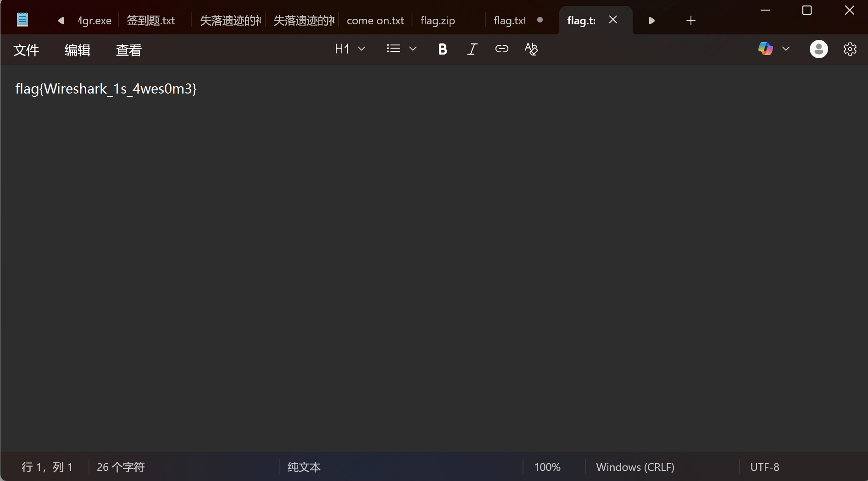Image resolution: width=868 pixels, height=481 pixels.
Task: Switch to the Mgr.exe tab
Action: click(x=95, y=21)
